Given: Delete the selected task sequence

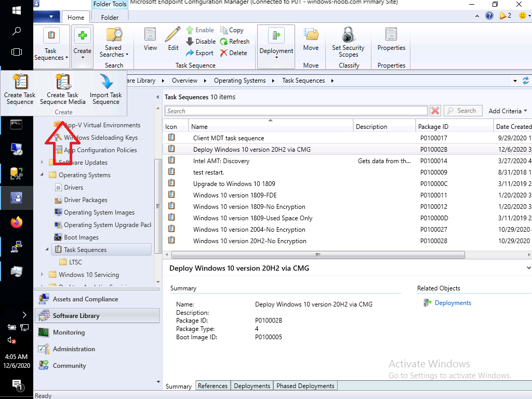Looking at the screenshot, I should (x=233, y=53).
